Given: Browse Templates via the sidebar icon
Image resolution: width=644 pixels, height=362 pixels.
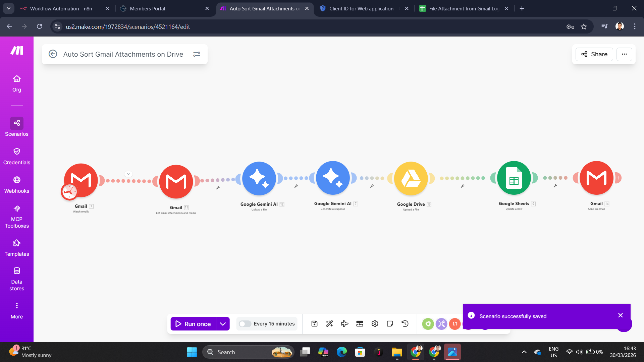Looking at the screenshot, I should click(x=16, y=247).
